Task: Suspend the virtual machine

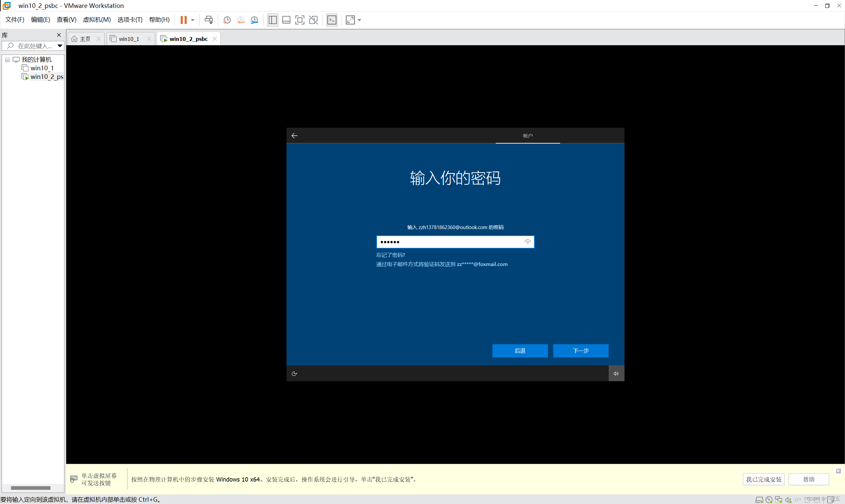Action: pyautogui.click(x=184, y=20)
